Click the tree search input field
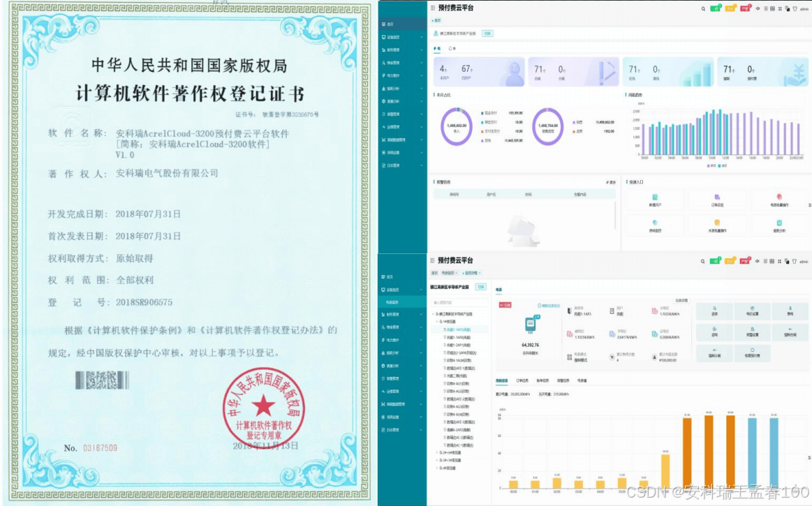 point(459,302)
